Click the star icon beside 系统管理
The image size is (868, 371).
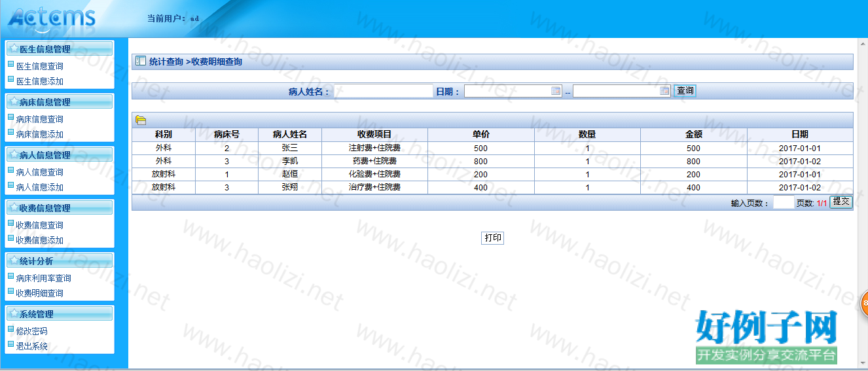click(13, 314)
